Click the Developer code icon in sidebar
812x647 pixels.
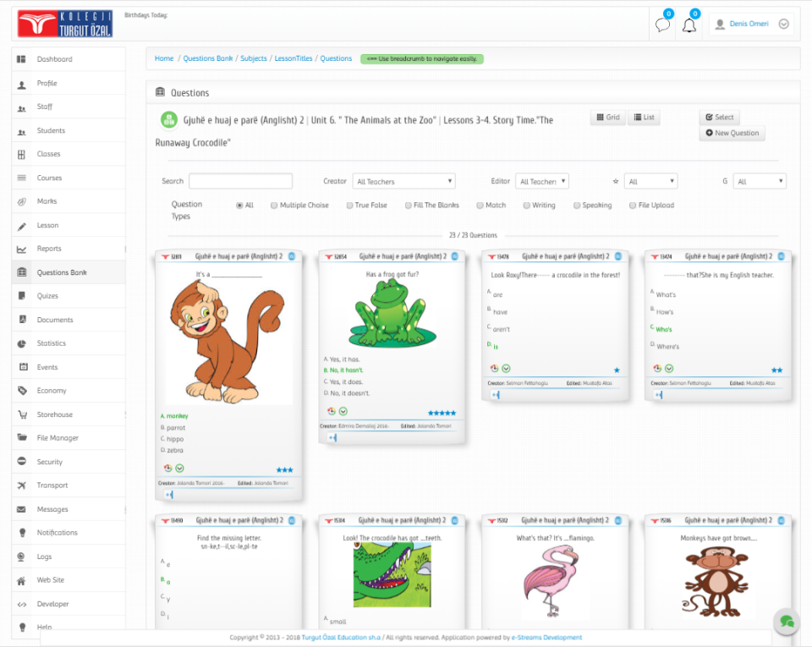pyautogui.click(x=22, y=604)
